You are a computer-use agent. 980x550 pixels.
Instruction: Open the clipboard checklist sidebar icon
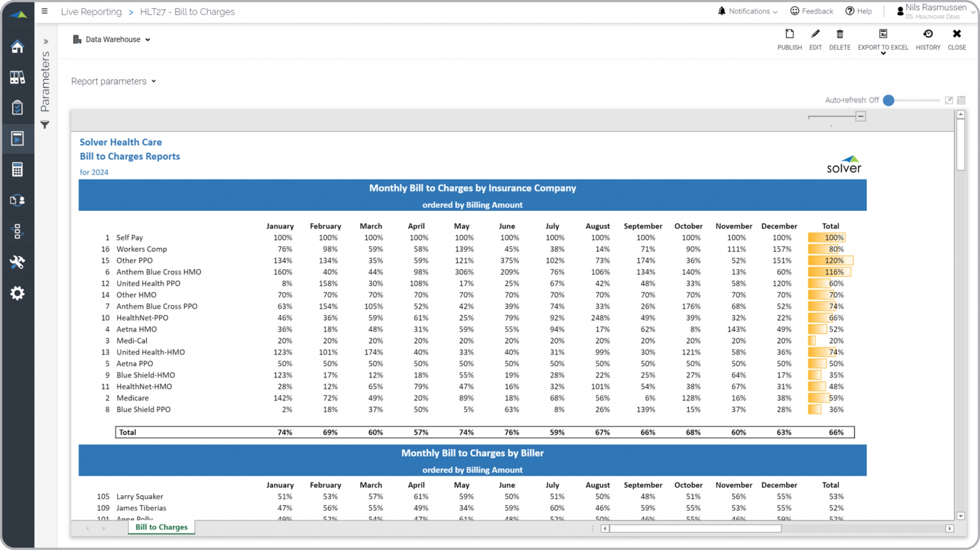(x=17, y=107)
